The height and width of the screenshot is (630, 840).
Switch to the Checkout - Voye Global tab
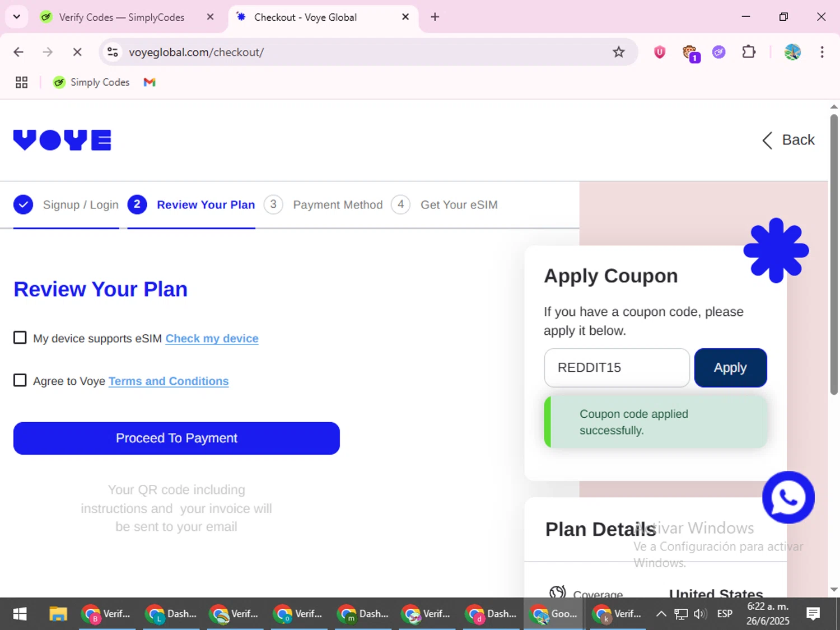tap(323, 17)
